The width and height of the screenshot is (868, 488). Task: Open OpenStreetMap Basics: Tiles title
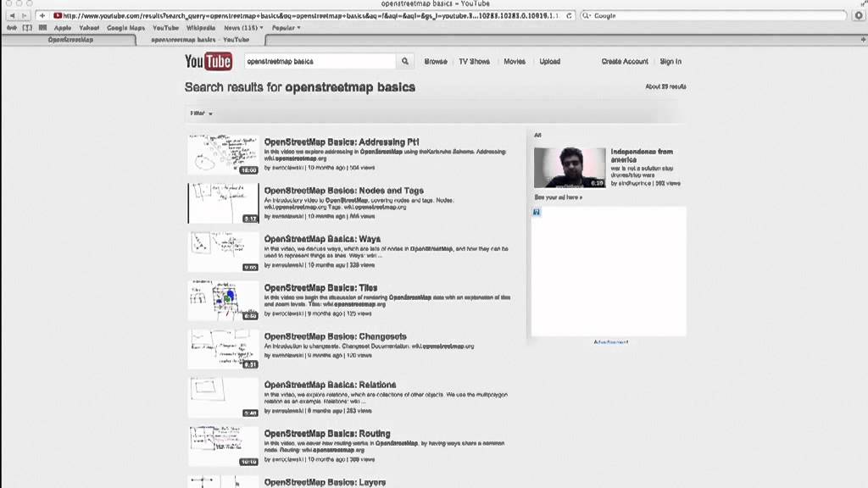[320, 288]
